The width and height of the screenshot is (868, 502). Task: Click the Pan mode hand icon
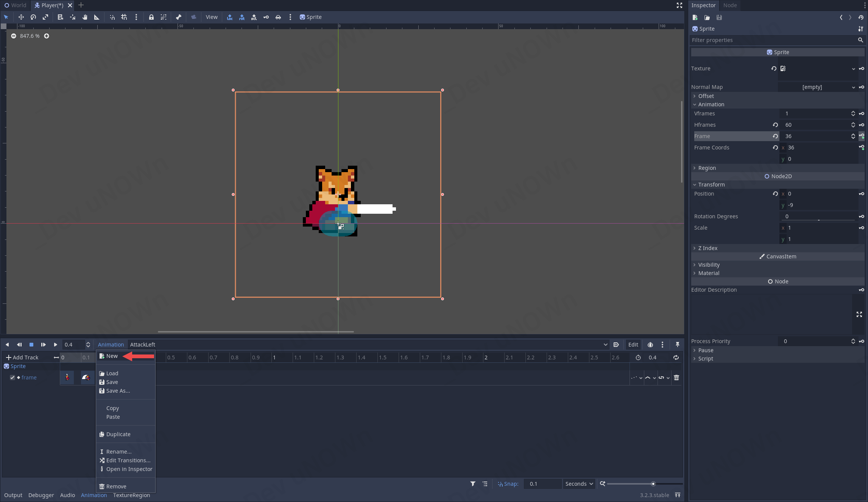(x=85, y=17)
